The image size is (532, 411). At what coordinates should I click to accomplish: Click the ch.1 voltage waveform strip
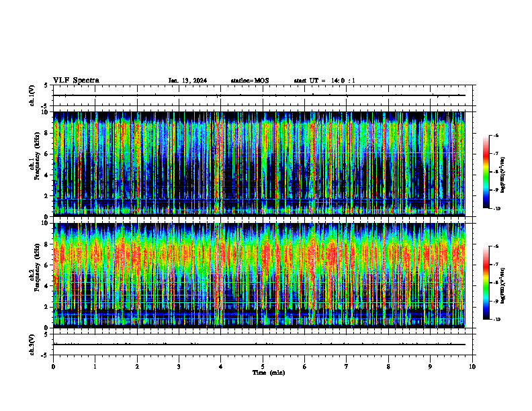tap(263, 95)
